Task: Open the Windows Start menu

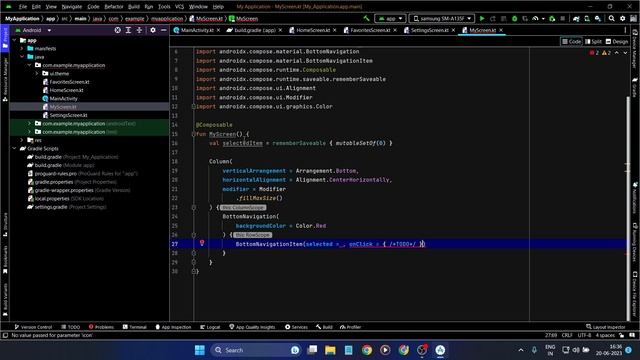Action: coord(200,350)
